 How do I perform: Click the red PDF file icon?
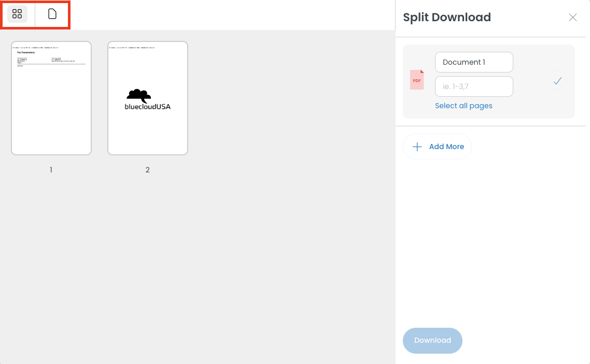pyautogui.click(x=417, y=80)
